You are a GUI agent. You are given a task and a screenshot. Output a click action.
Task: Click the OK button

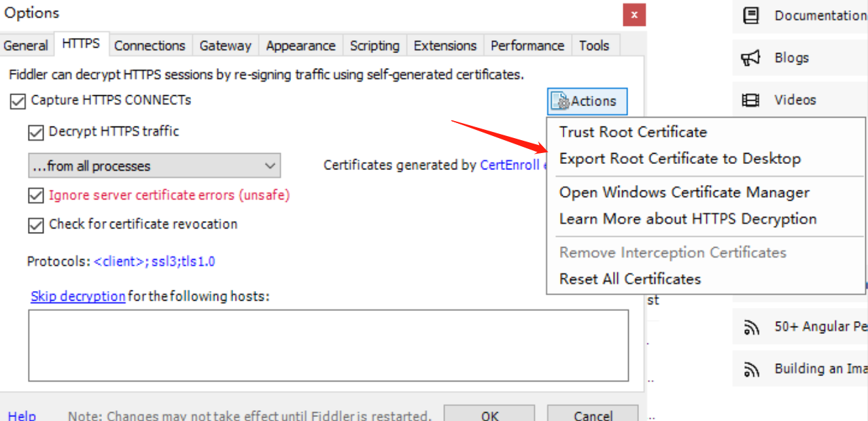(x=490, y=415)
